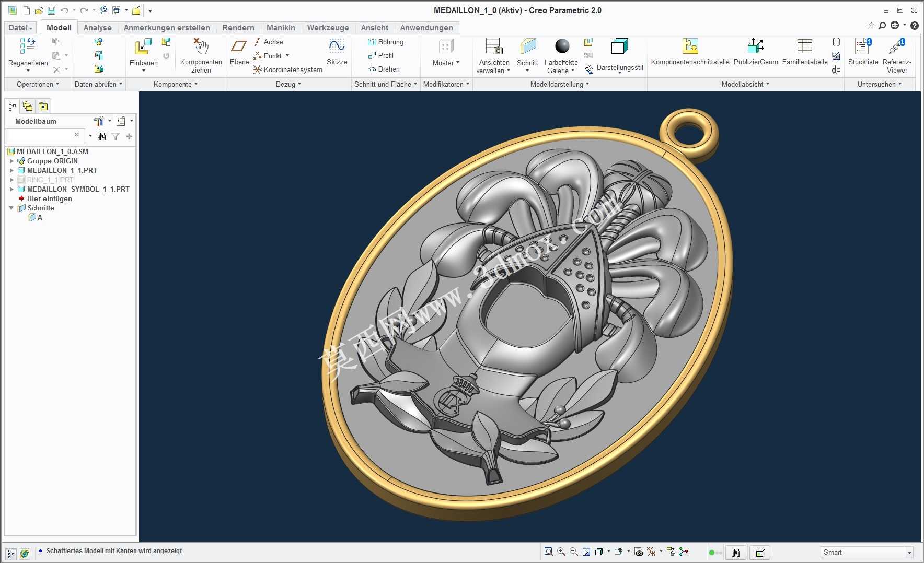Screen dimensions: 924x563
Task: Expand the MEDAILLON_SYMBOL_1_1.PRT node
Action: pyautogui.click(x=11, y=189)
